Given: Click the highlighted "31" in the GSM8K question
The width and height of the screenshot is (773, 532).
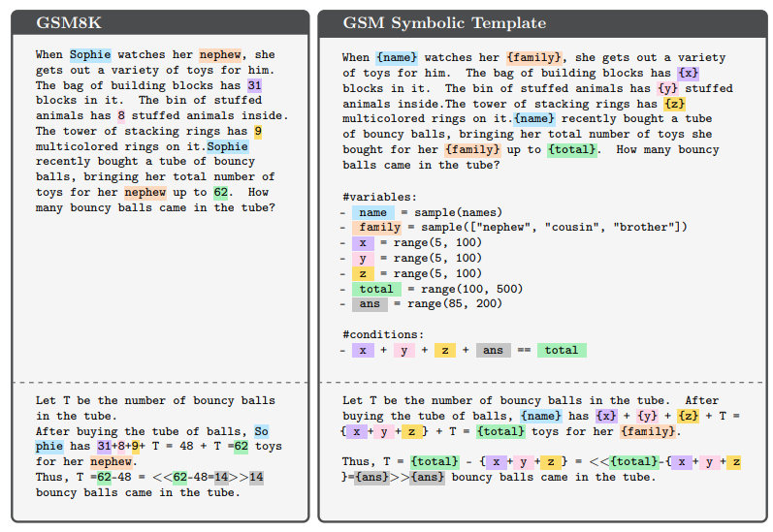Looking at the screenshot, I should click(x=254, y=85).
